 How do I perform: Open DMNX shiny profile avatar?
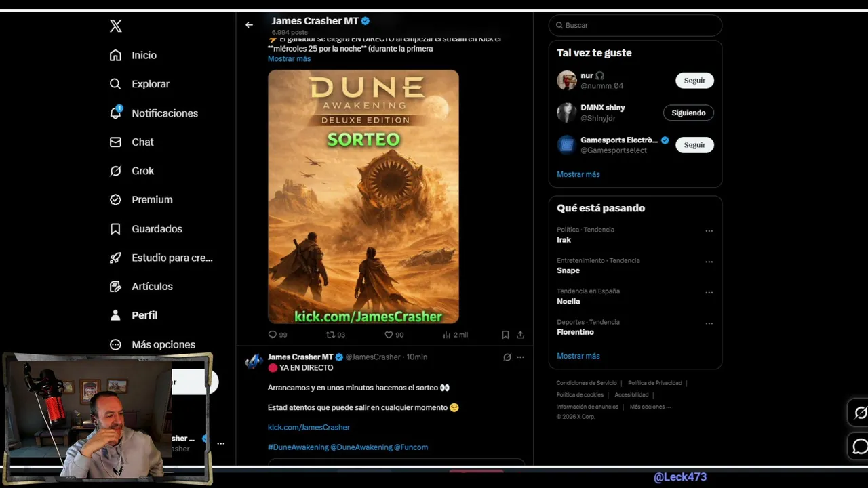pyautogui.click(x=566, y=113)
